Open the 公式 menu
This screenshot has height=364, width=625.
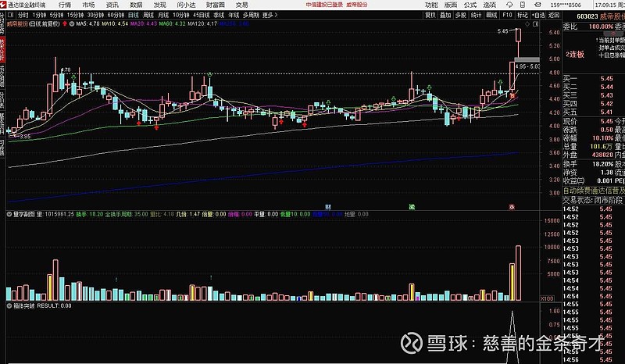point(470,5)
